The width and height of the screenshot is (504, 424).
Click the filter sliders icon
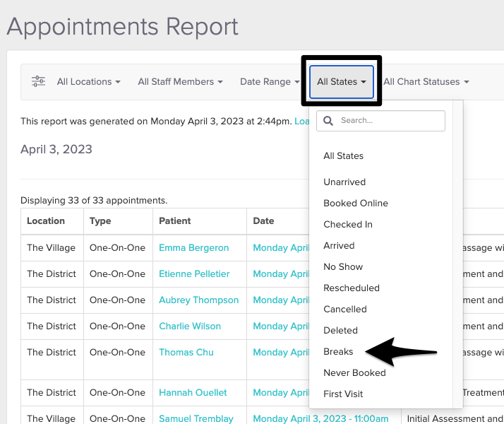click(x=38, y=81)
